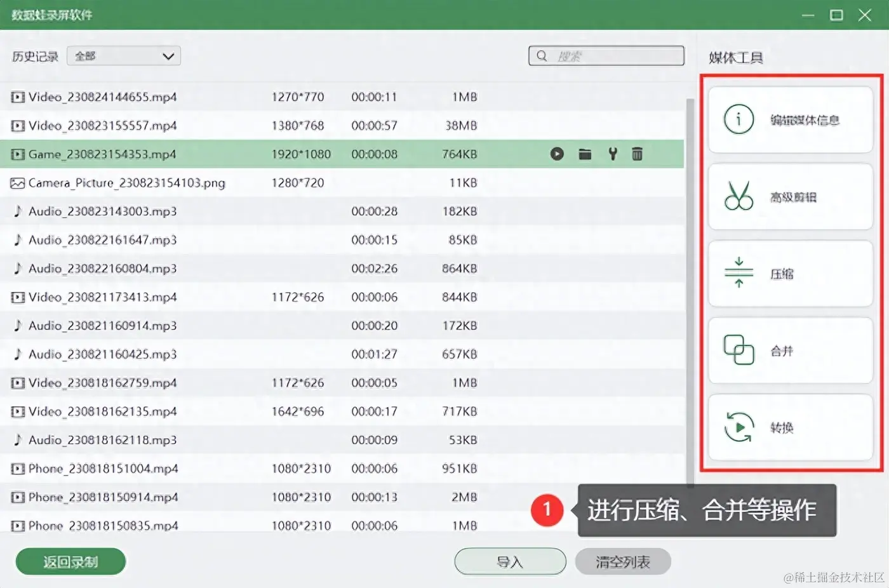
Task: Open the 合并 merge tool
Action: [x=791, y=350]
